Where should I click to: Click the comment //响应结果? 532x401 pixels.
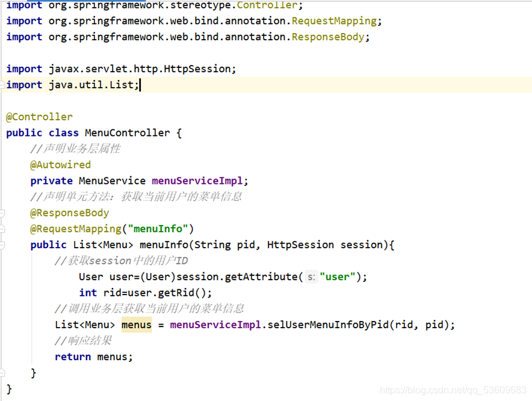pos(83,341)
